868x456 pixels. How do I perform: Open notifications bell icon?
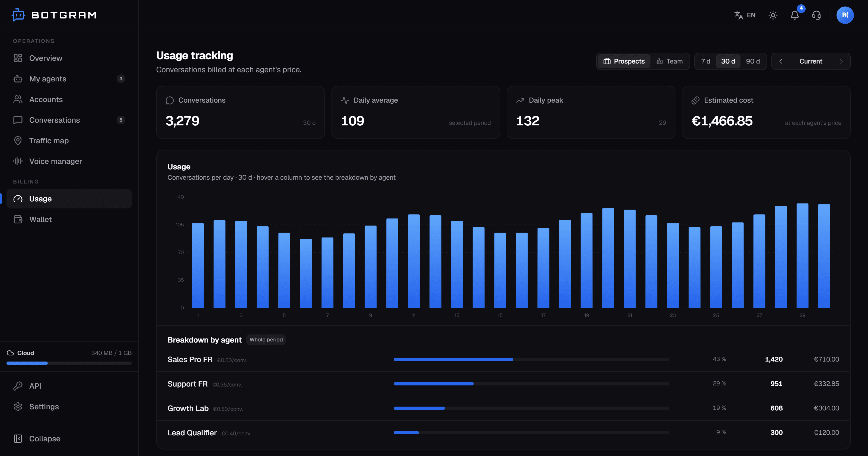coord(794,15)
